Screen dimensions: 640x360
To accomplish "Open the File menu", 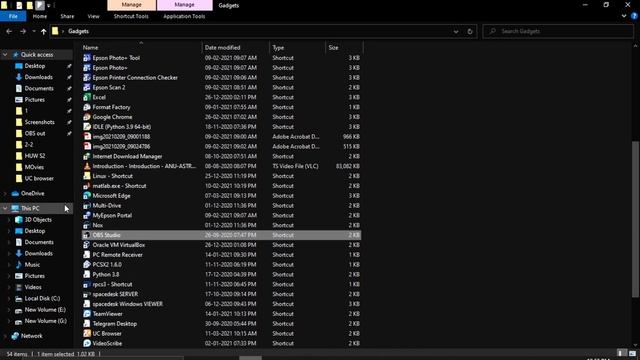I will point(13,16).
